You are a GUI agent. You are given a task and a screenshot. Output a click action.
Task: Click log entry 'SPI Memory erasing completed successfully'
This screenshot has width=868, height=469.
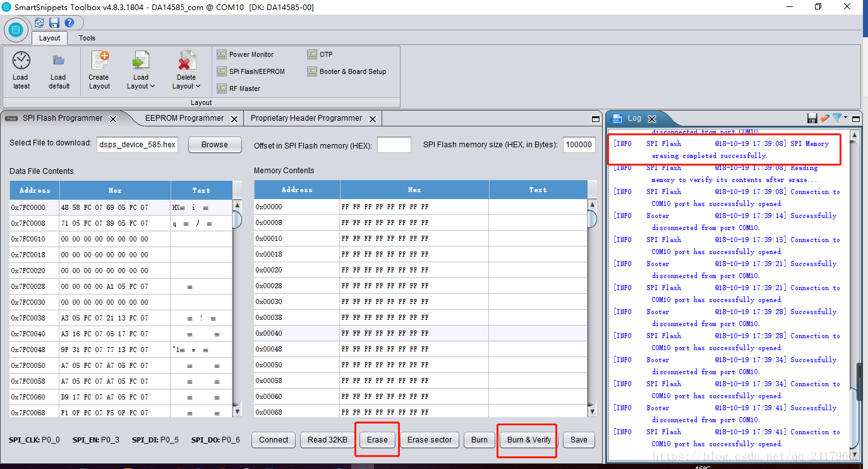[x=724, y=149]
